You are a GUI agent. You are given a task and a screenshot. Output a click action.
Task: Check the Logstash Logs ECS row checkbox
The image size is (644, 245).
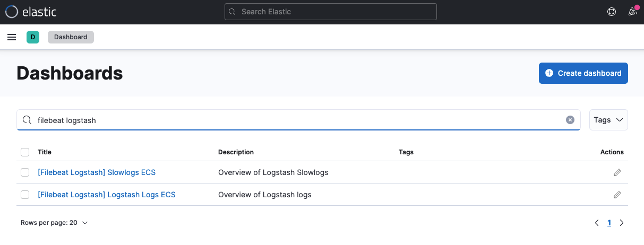coord(25,195)
